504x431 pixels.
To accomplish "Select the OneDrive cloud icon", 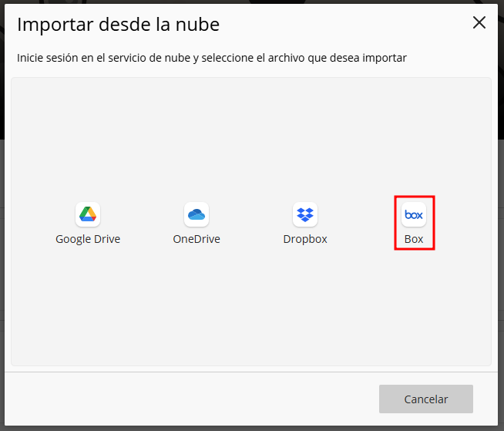I will tap(197, 214).
